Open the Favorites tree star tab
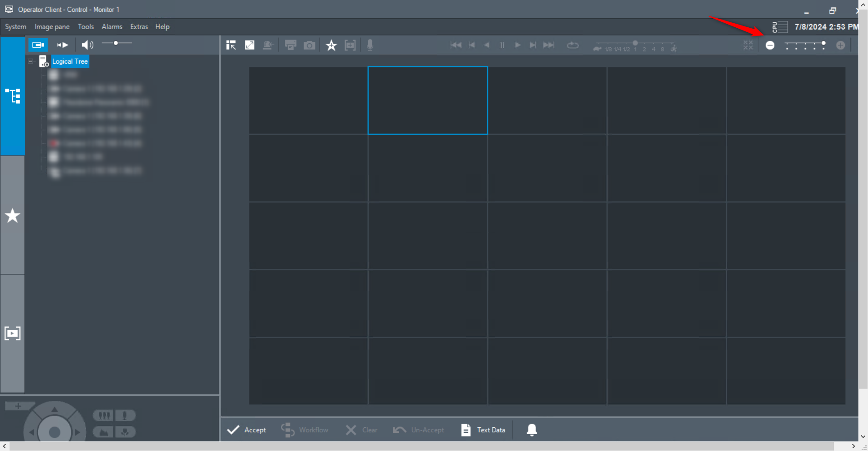This screenshot has height=451, width=868. pos(12,215)
